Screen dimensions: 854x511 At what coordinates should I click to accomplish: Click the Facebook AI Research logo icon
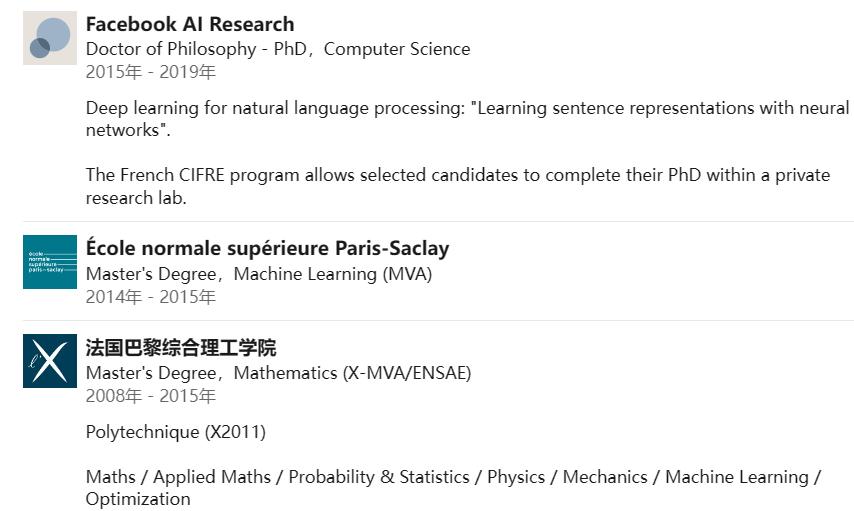click(50, 38)
